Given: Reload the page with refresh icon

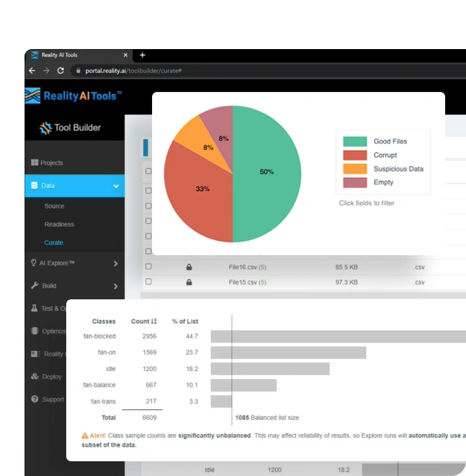Looking at the screenshot, I should click(x=60, y=71).
